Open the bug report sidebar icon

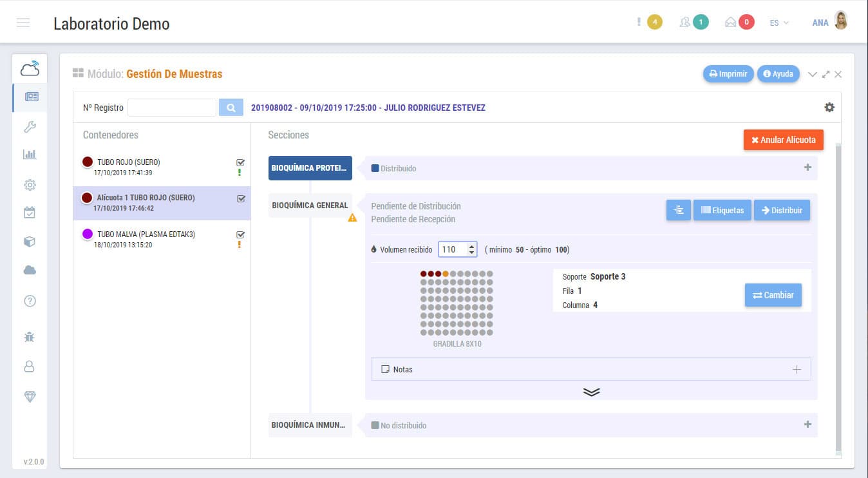click(30, 336)
